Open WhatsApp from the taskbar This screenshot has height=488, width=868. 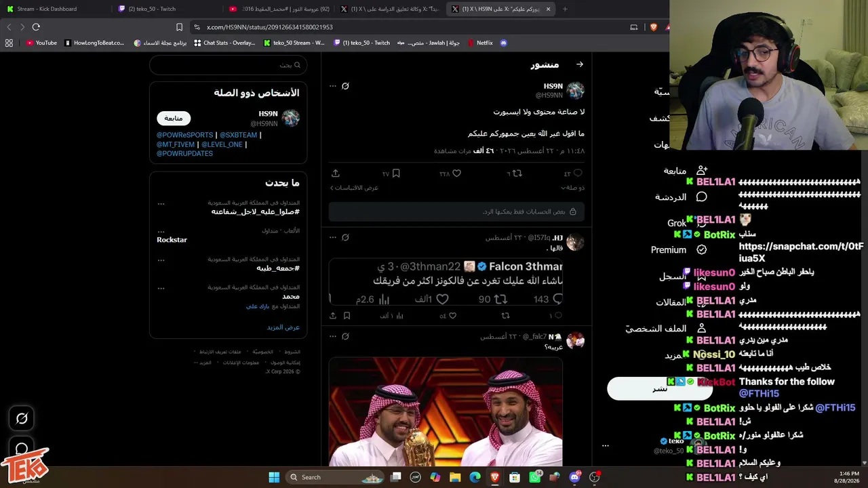(x=535, y=477)
